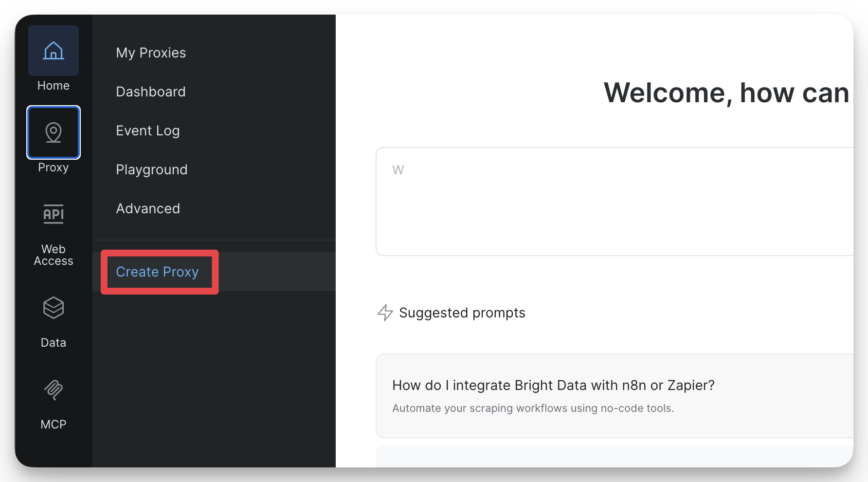Go to the proxy Dashboard

150,92
